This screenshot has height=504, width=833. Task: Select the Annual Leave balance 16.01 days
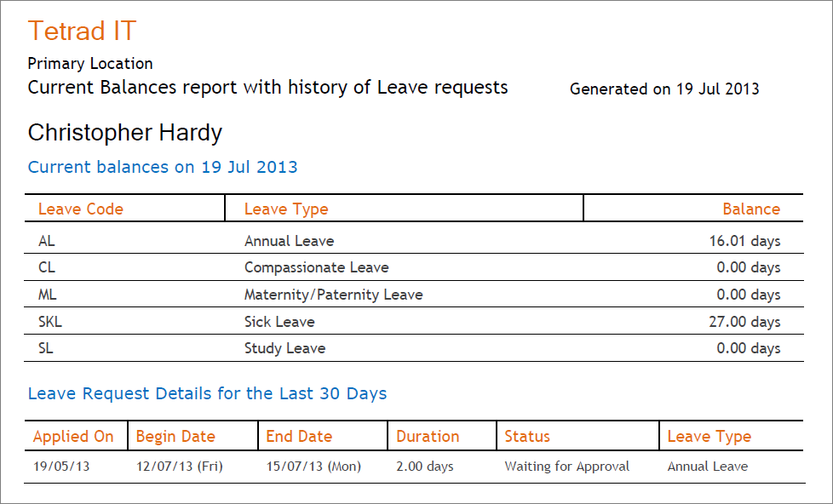point(744,241)
